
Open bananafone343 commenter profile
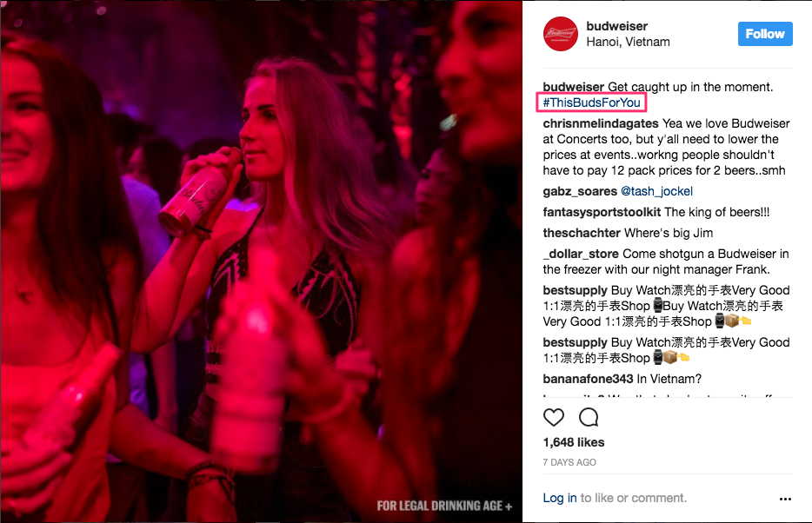[x=588, y=379]
